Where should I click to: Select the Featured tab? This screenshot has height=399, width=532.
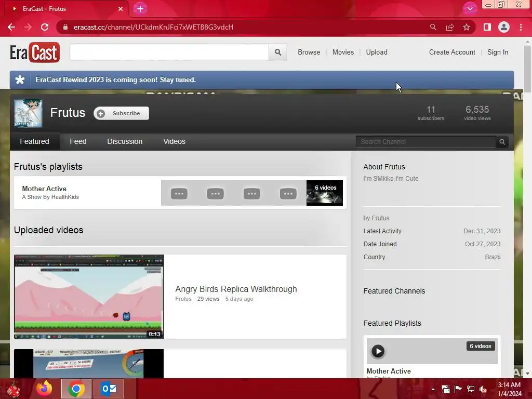tap(35, 141)
